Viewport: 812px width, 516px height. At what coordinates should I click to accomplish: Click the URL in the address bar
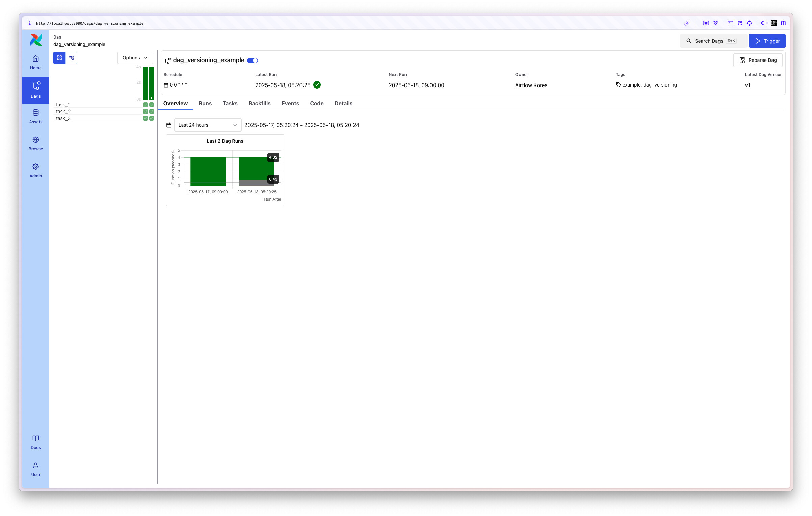pyautogui.click(x=90, y=23)
